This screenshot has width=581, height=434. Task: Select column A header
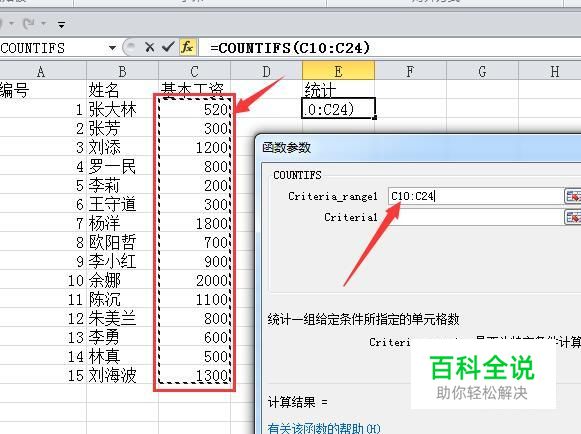point(41,71)
